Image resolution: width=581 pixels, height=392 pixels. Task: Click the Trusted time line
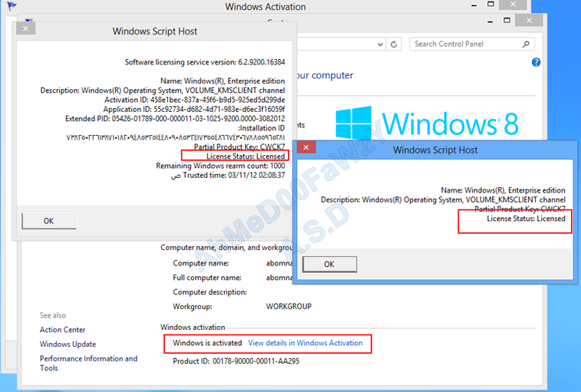228,175
